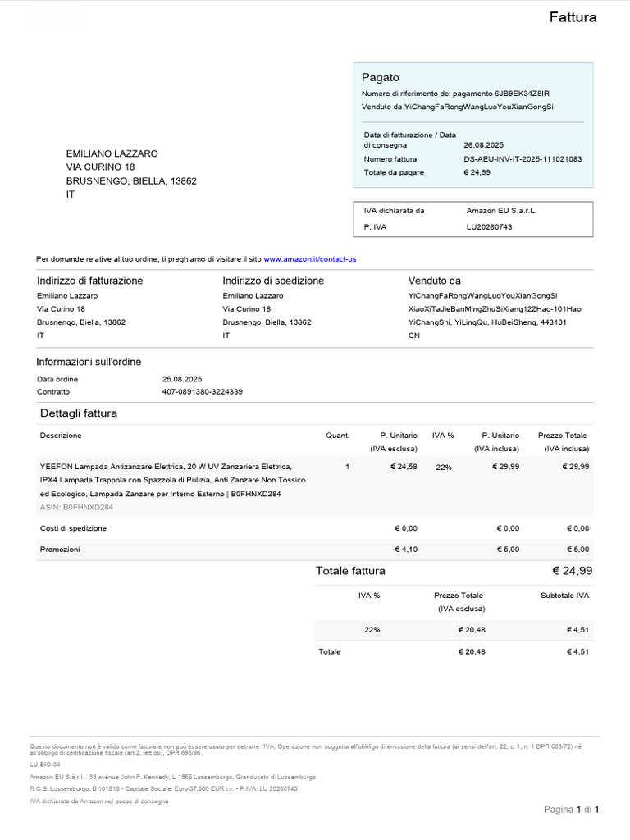Select P. IVA number LU20260743
630x840 pixels.
[489, 226]
